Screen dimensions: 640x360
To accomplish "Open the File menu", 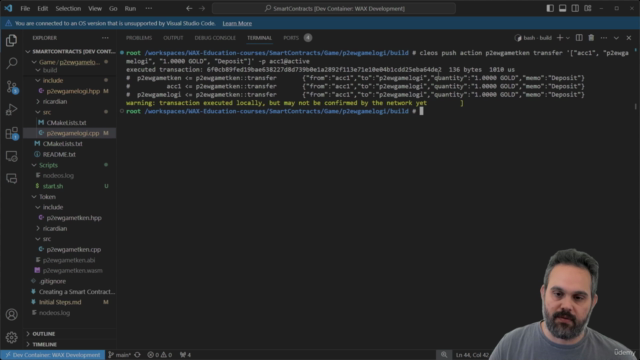I will tap(25, 8).
